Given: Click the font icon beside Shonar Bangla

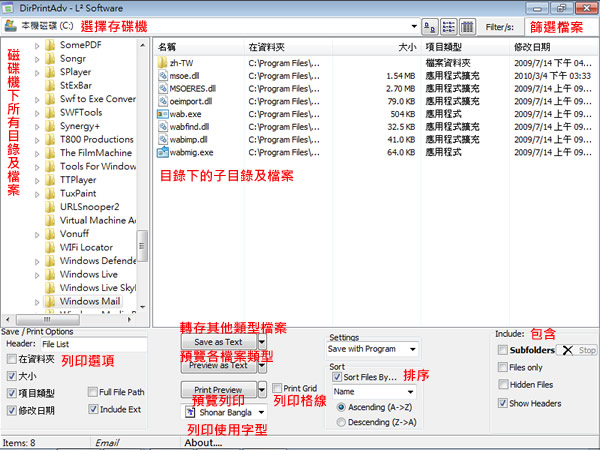Looking at the screenshot, I should click(190, 412).
